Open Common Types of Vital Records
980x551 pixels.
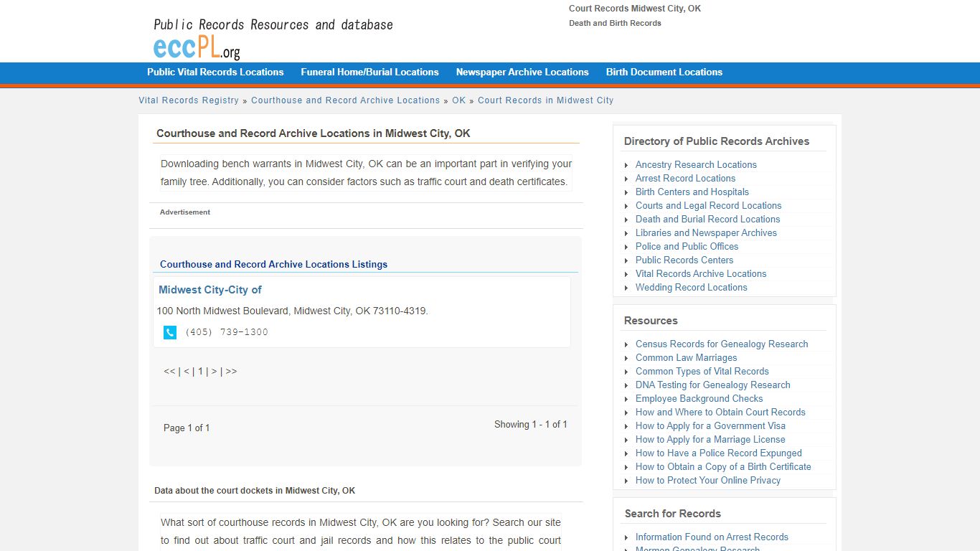(x=702, y=372)
